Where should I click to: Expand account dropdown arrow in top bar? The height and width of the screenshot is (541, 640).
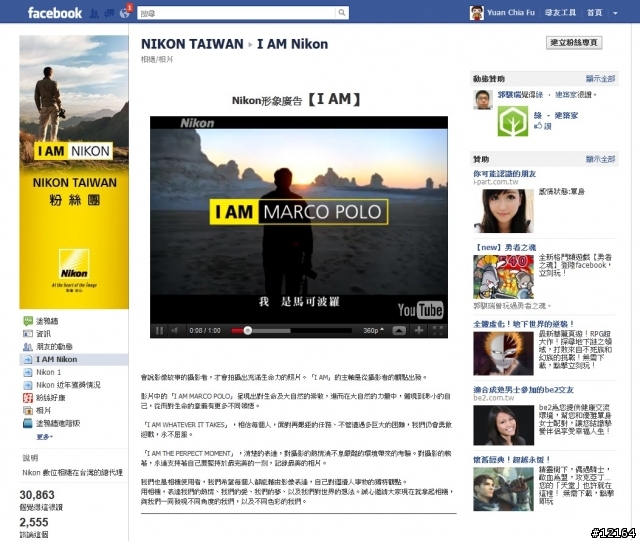coord(615,13)
